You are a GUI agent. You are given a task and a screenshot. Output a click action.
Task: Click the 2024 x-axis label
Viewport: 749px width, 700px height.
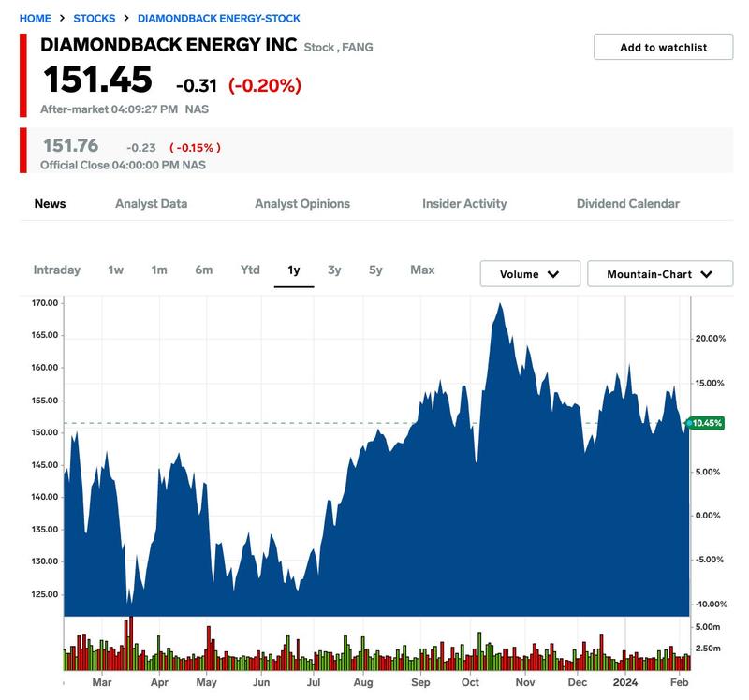click(625, 682)
